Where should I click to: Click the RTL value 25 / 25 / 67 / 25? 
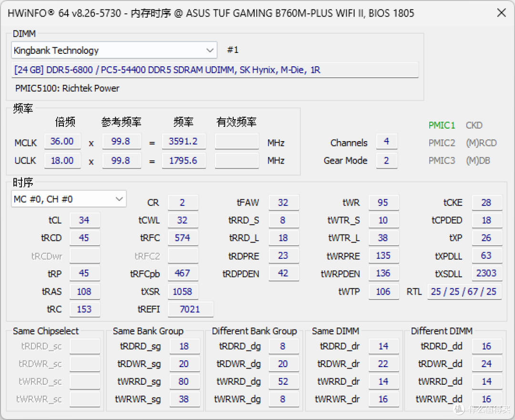pos(464,292)
